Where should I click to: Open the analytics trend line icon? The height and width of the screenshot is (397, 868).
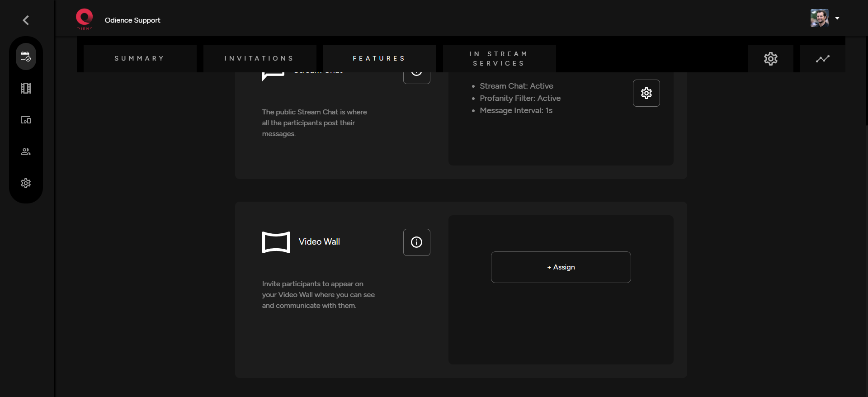[x=822, y=59]
